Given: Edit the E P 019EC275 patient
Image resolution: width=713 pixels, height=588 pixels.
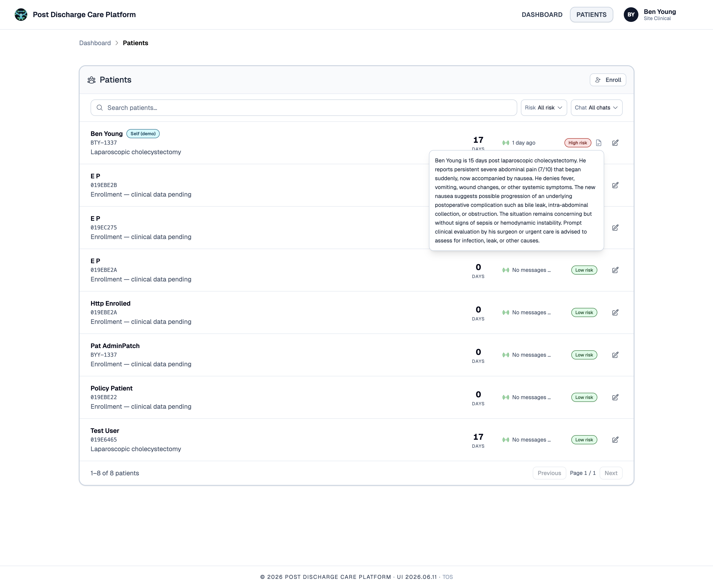Looking at the screenshot, I should pyautogui.click(x=615, y=228).
